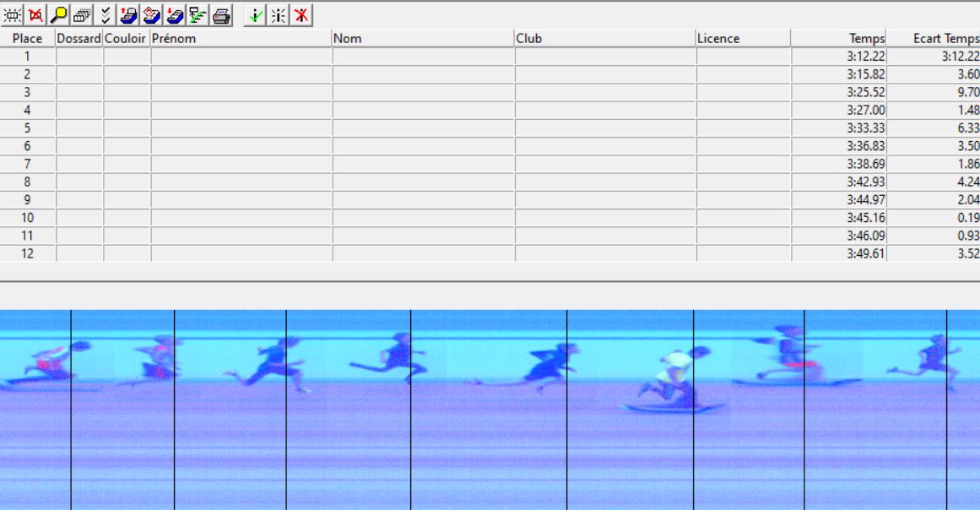Click the red crossed-out row delete icon
Image resolution: width=980 pixels, height=510 pixels.
[35, 15]
